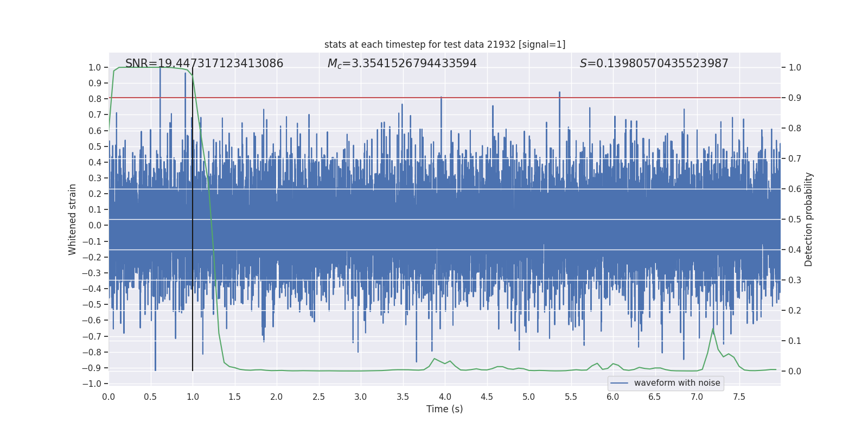Click the chirp mass Mc annotation text
The width and height of the screenshot is (868, 434).
(x=401, y=63)
